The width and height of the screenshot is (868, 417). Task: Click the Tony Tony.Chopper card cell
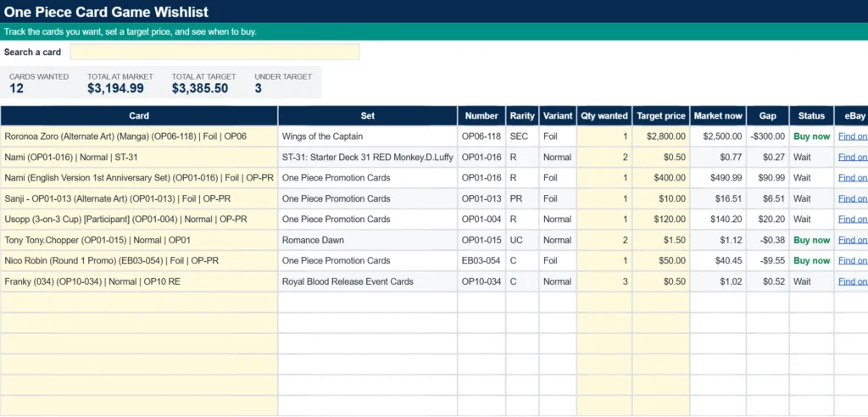139,241
